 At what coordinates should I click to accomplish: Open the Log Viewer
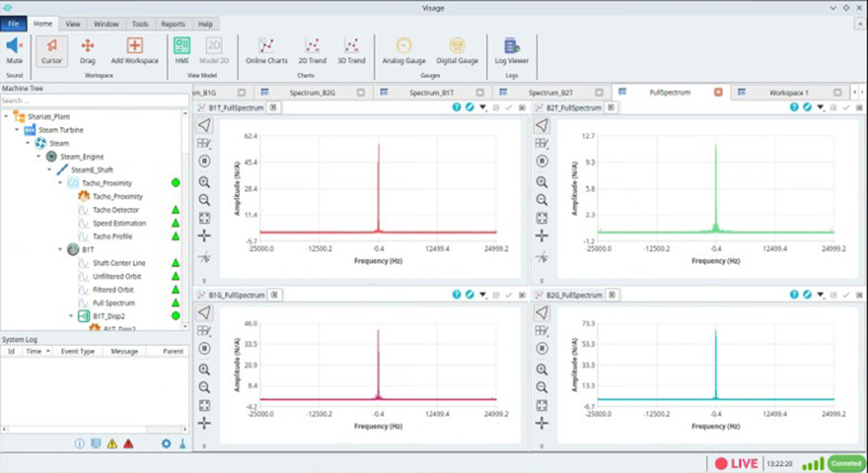click(511, 51)
